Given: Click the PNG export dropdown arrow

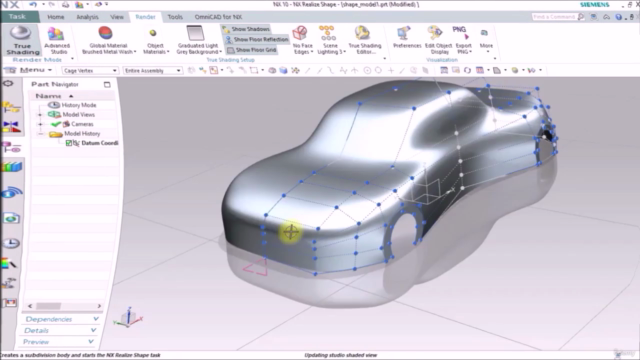Looking at the screenshot, I should 471,52.
